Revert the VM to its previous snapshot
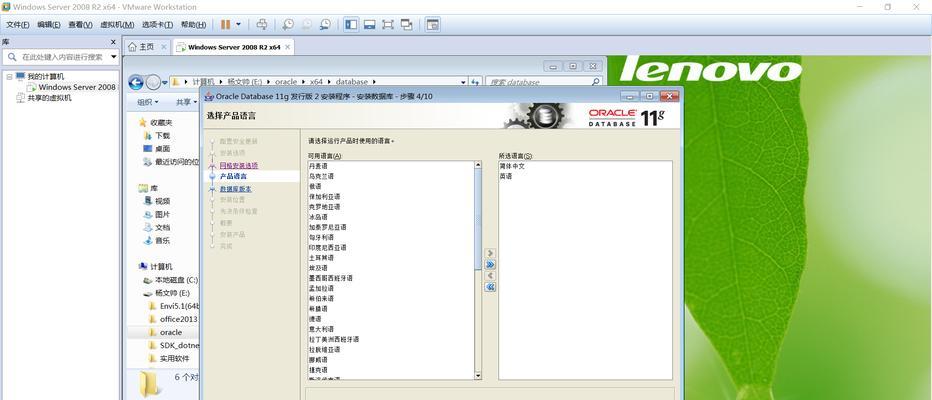 coord(307,24)
